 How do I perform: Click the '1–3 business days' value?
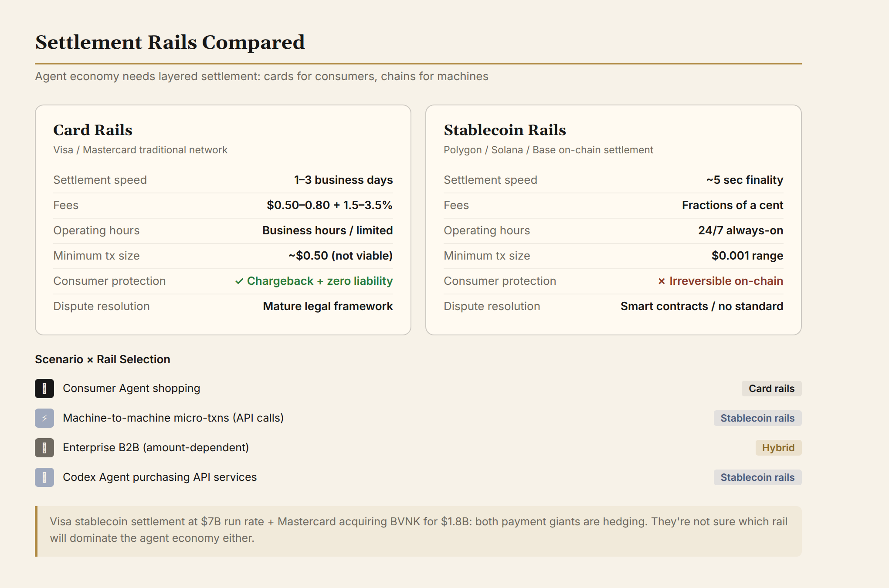coord(343,180)
